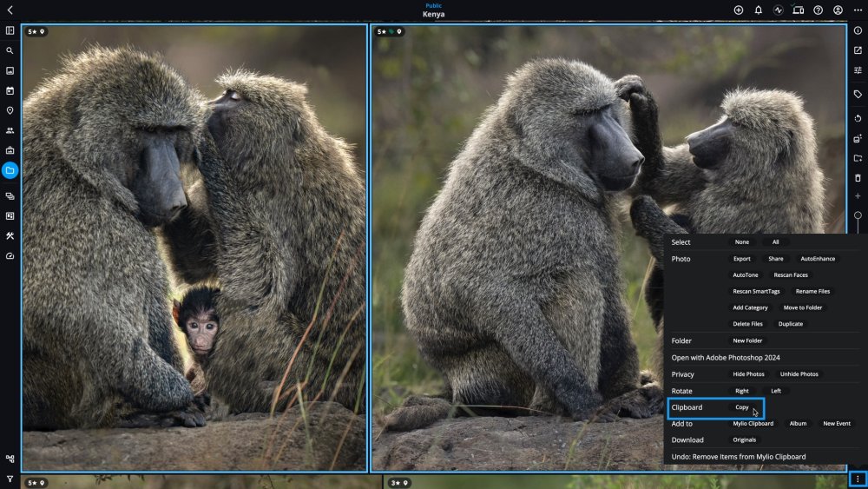The image size is (868, 489).
Task: Click the move-to-folder icon in right bar
Action: pyautogui.click(x=858, y=158)
